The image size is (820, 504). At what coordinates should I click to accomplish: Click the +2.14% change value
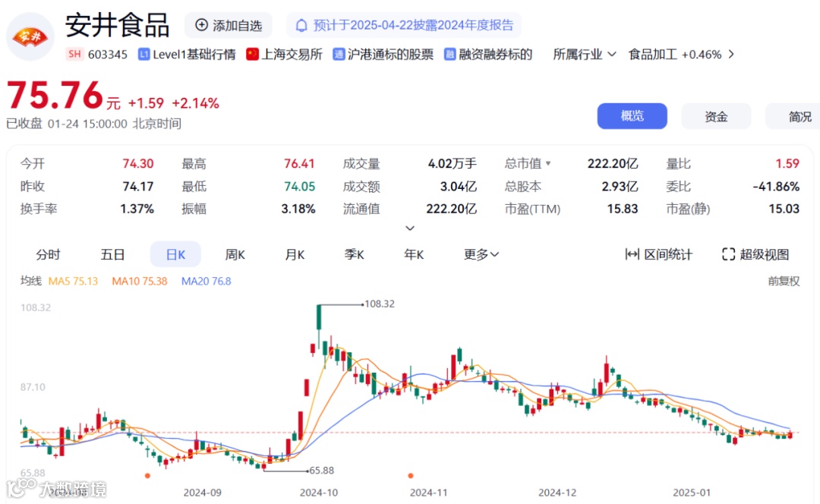(196, 103)
